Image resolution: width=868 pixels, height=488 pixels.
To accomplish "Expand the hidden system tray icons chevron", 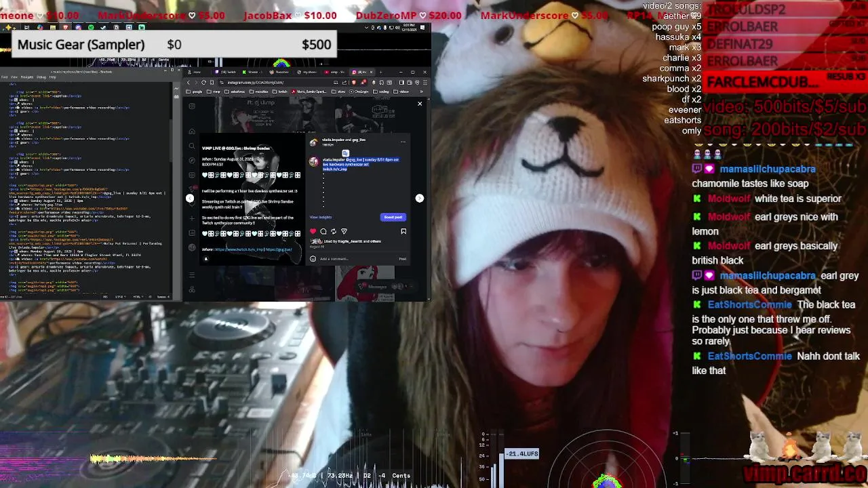I will coord(366,28).
